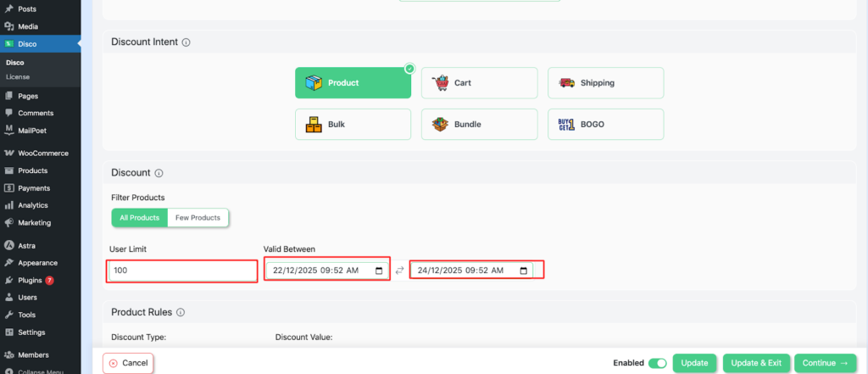Click the WooCommerce icon in sidebar

[x=8, y=154]
